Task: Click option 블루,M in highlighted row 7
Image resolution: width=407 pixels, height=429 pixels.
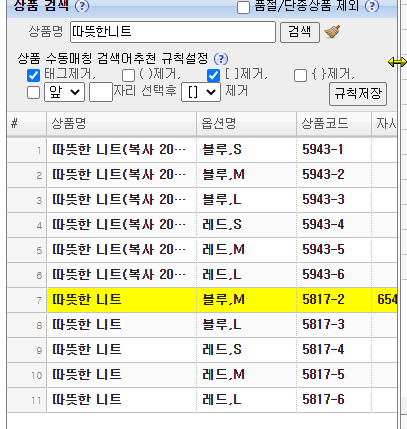Action: tap(247, 300)
